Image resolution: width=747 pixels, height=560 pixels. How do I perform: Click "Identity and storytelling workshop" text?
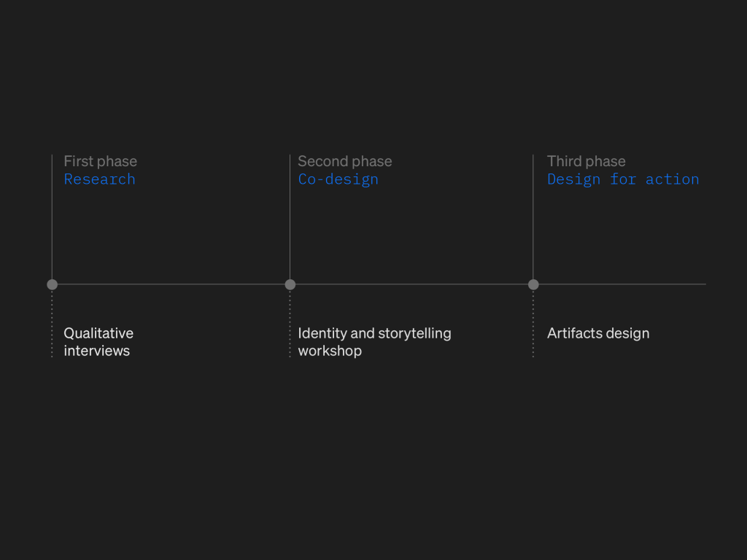tap(374, 342)
